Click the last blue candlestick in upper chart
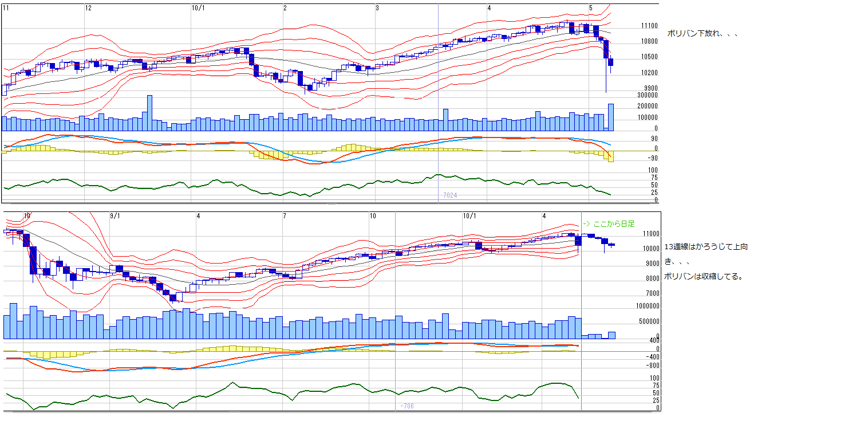The height and width of the screenshot is (440, 868). click(611, 62)
